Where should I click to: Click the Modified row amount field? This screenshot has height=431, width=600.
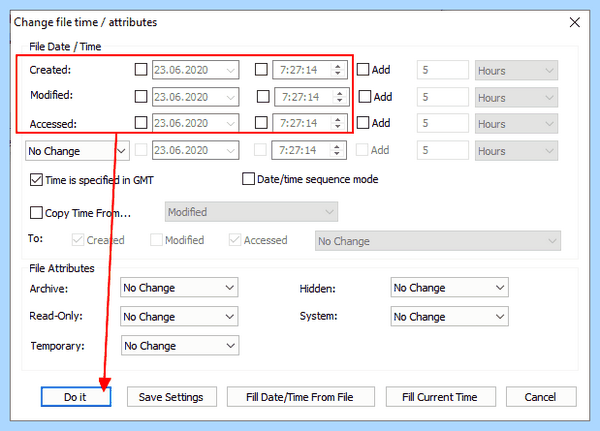pyautogui.click(x=443, y=97)
